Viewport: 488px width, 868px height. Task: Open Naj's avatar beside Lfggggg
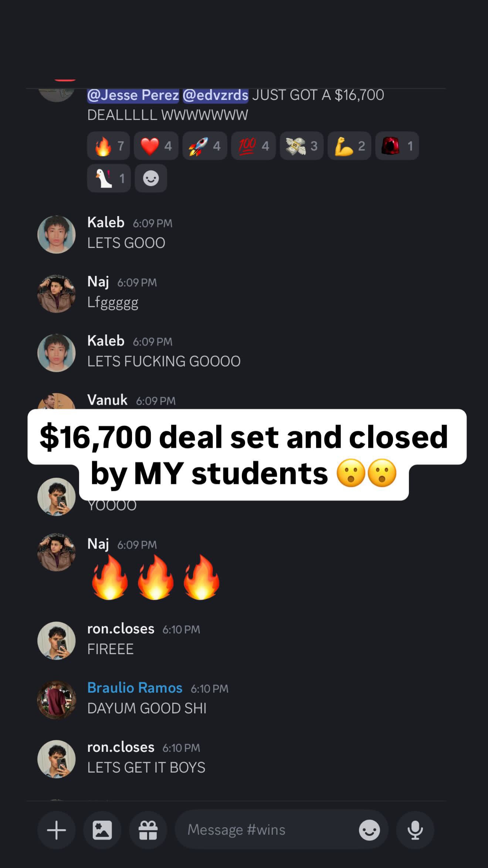pyautogui.click(x=57, y=293)
